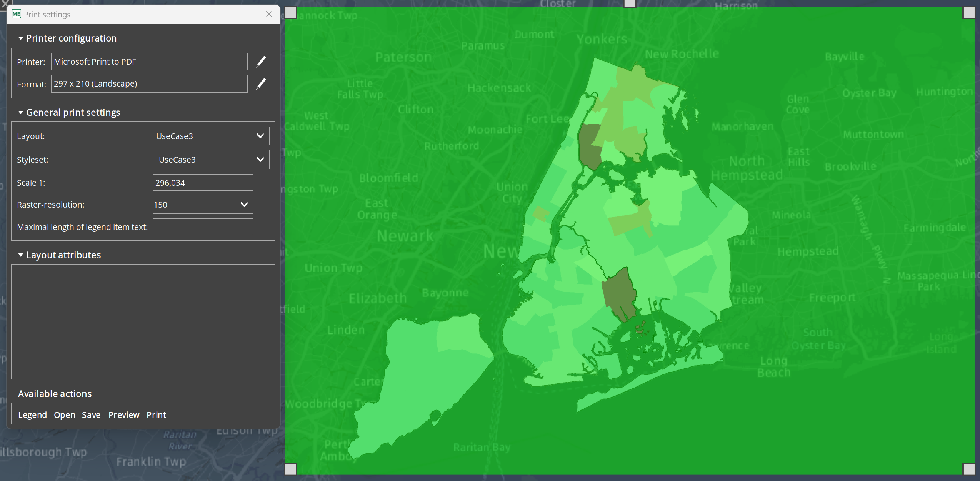
Task: Close the Print settings dialog
Action: tap(269, 14)
